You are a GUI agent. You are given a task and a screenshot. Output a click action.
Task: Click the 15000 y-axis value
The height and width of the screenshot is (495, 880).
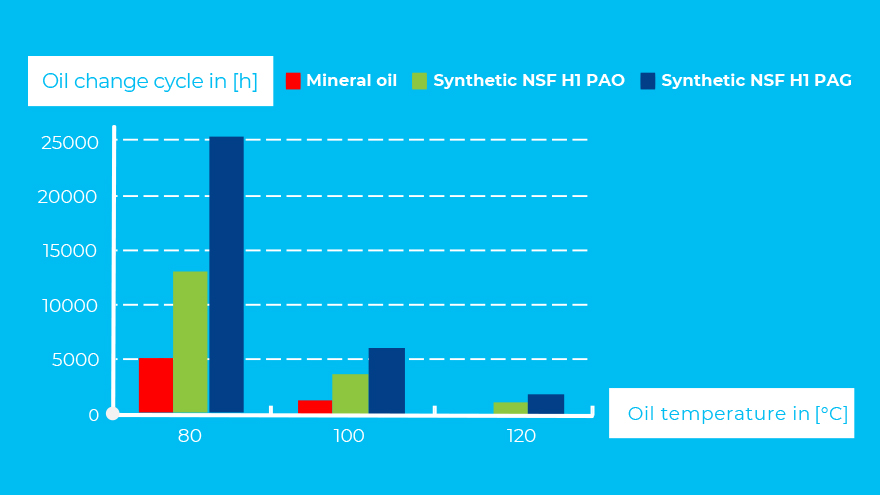(70, 251)
